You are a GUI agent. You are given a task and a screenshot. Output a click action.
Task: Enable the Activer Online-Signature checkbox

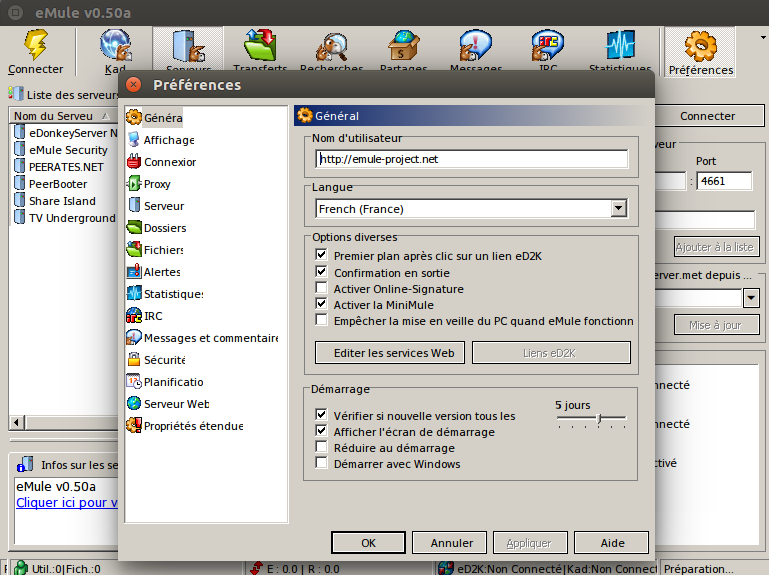pos(321,288)
